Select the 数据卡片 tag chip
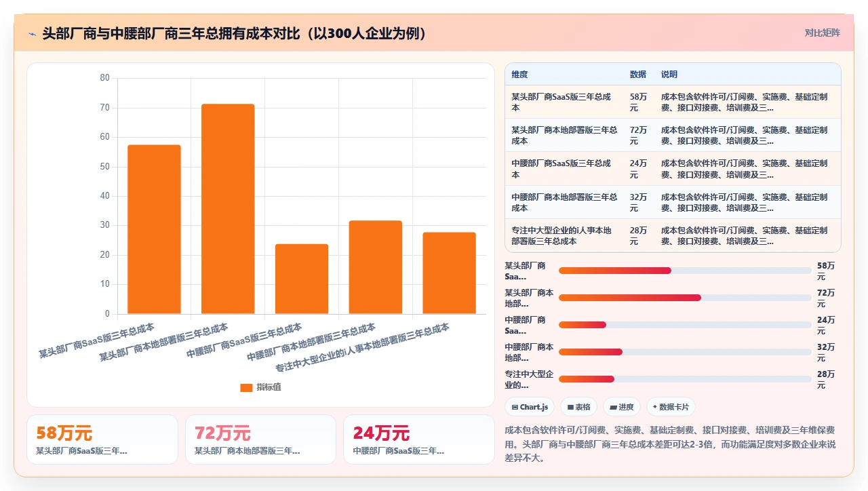This screenshot has width=868, height=491. pos(671,407)
